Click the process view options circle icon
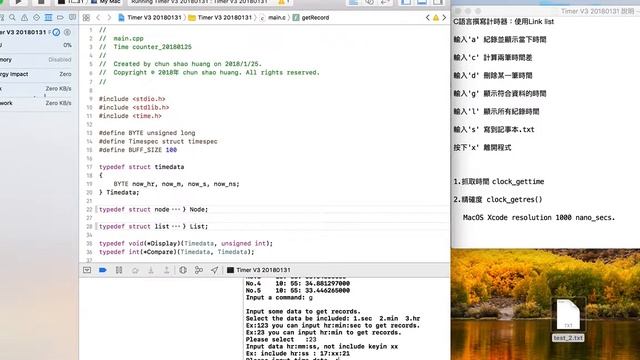The width and height of the screenshot is (640, 360). pos(56,32)
